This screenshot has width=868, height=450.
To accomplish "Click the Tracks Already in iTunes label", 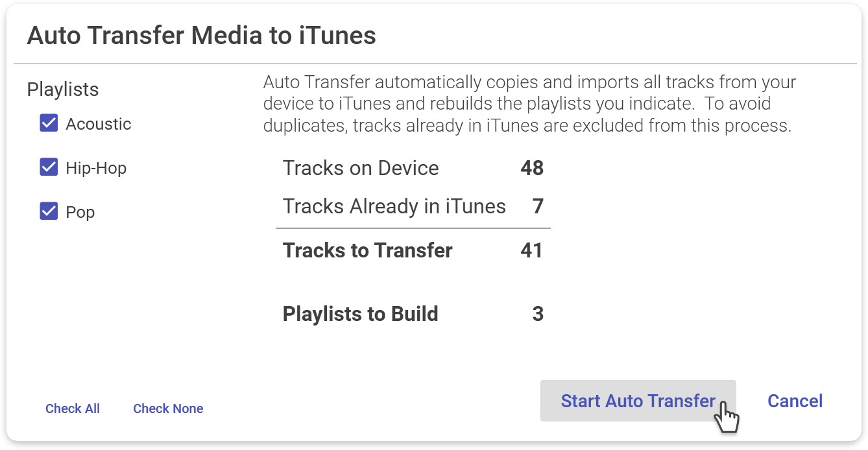I will pyautogui.click(x=394, y=206).
